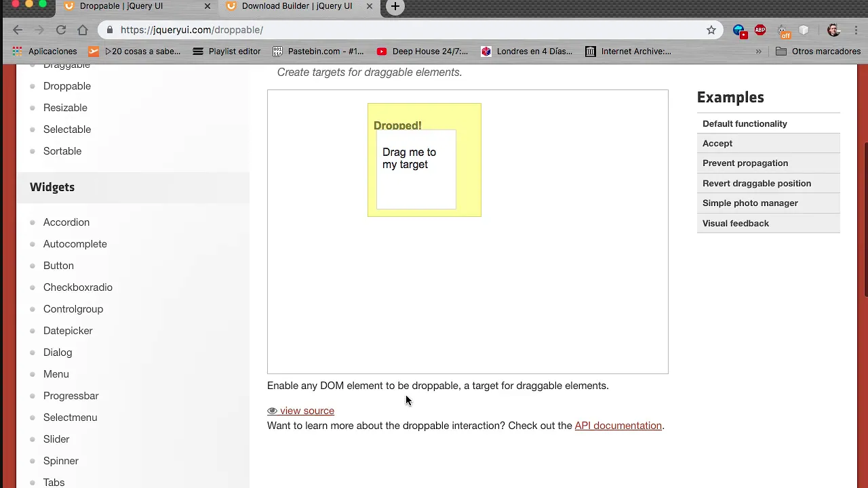Open the blue cloud extension icon
This screenshot has height=488, width=868.
point(739,30)
